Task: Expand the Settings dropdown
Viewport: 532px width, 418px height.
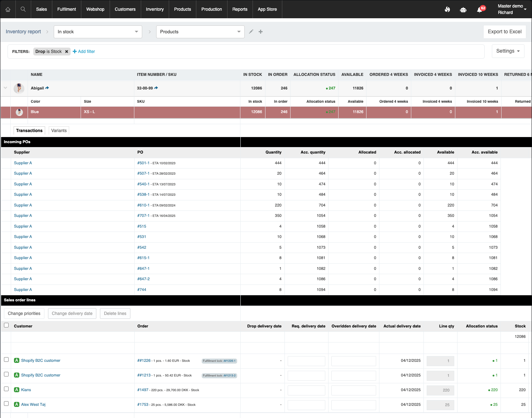Action: [x=508, y=51]
